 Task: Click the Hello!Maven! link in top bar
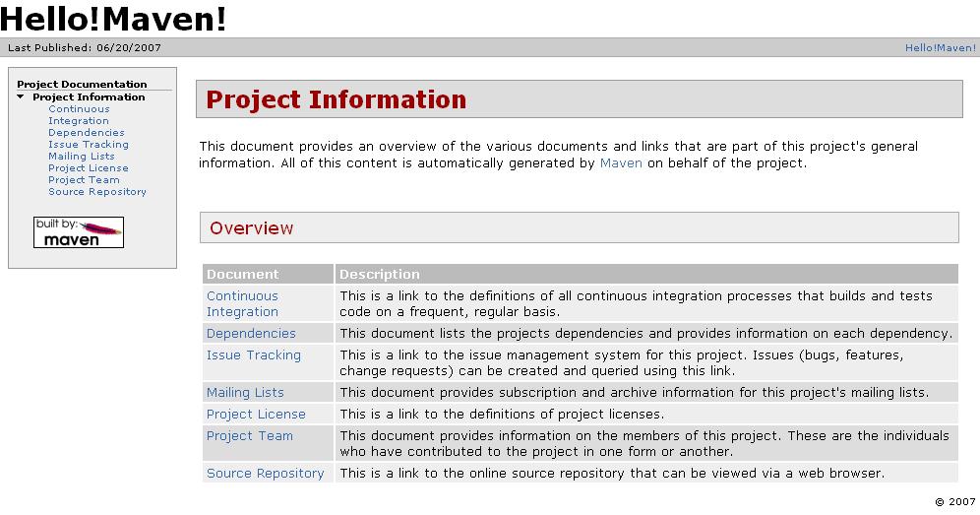tap(940, 47)
